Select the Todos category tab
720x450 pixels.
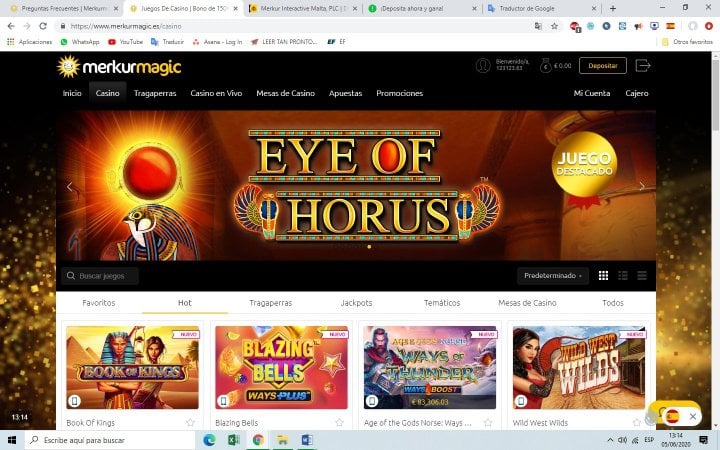click(x=613, y=303)
